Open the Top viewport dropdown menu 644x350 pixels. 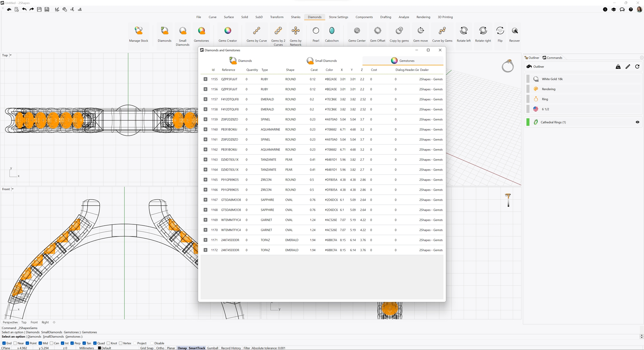tap(11, 55)
